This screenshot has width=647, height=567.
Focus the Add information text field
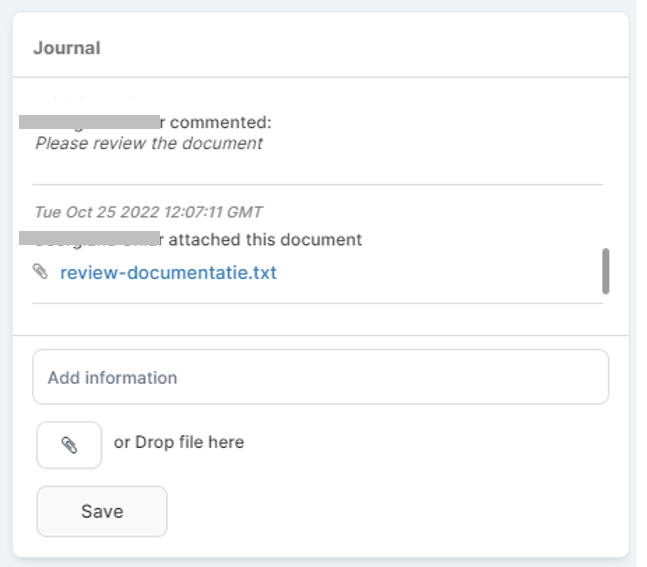320,377
